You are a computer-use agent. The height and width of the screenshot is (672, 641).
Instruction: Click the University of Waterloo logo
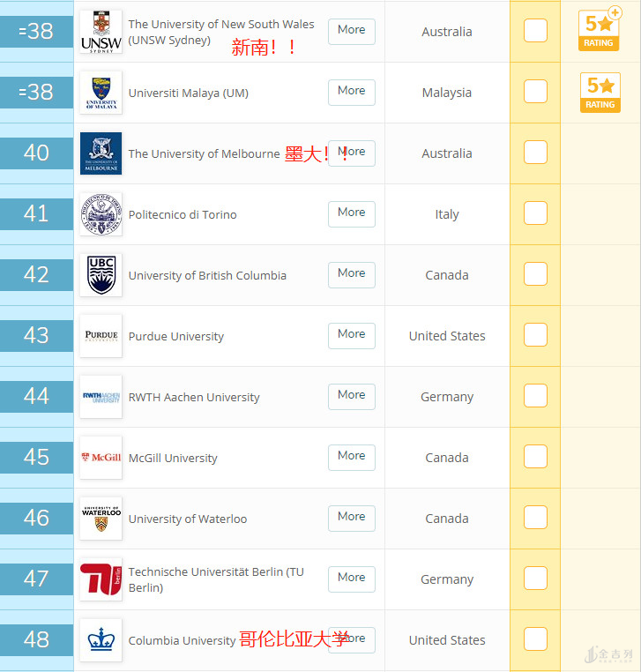[101, 519]
